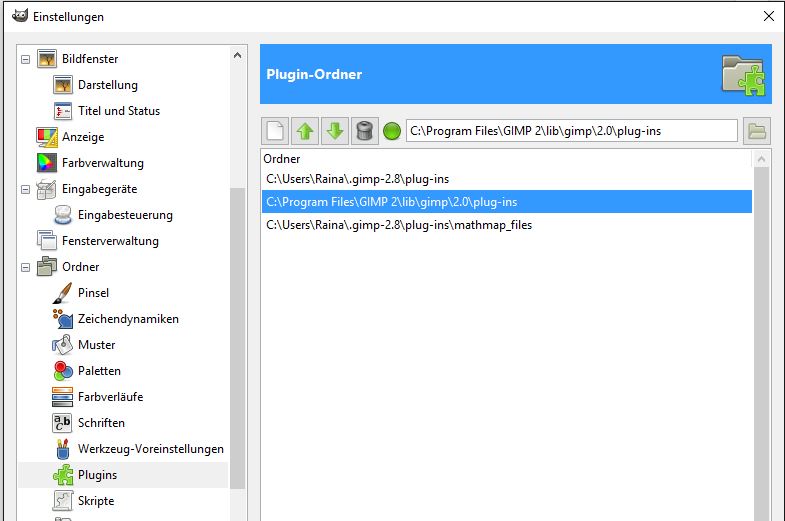This screenshot has height=521, width=785.
Task: Collapse the Eingabegeräte tree node
Action: point(26,190)
